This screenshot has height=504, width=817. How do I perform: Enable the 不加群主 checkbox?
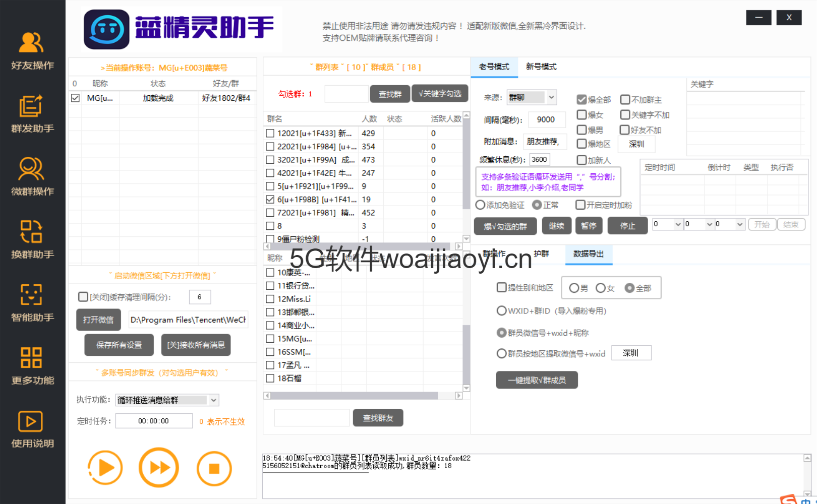[625, 100]
